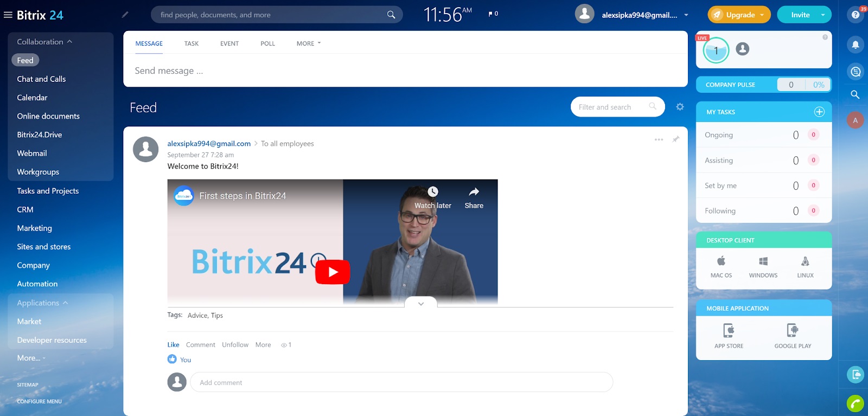Switch to the TASK tab
Viewport: 868px width, 416px height.
point(191,43)
